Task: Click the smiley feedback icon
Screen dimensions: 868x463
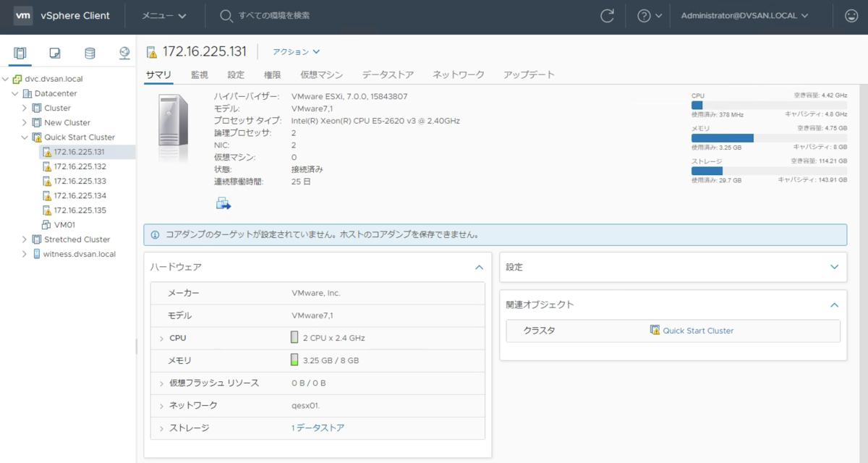Action: tap(851, 16)
